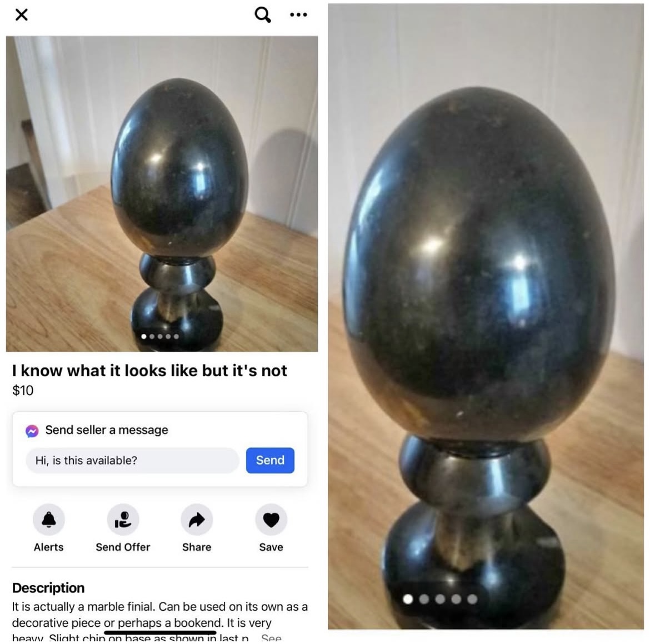
Task: Click the "Hi, is this available?" message field
Action: [132, 460]
